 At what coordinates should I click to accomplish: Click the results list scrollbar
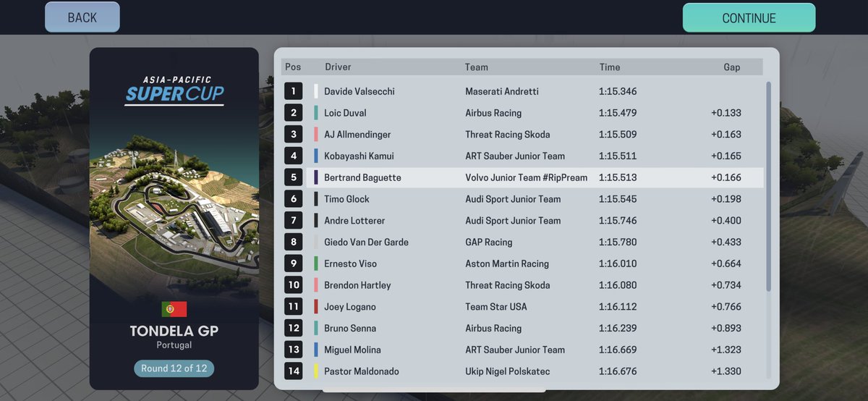click(768, 187)
